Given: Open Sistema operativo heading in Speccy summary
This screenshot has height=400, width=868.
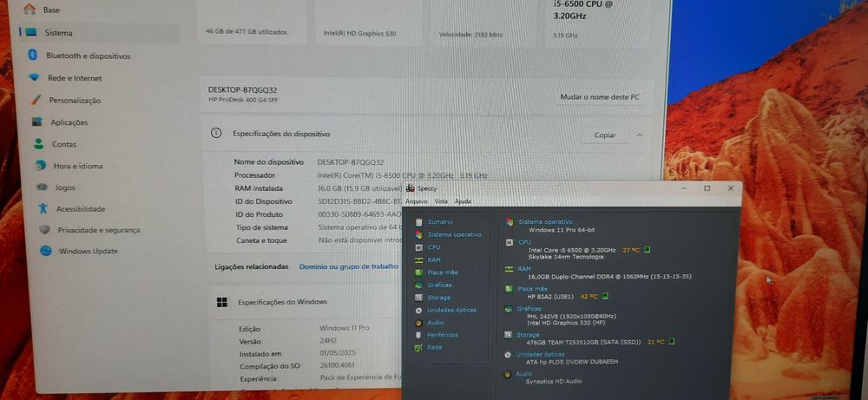Looking at the screenshot, I should coord(545,222).
